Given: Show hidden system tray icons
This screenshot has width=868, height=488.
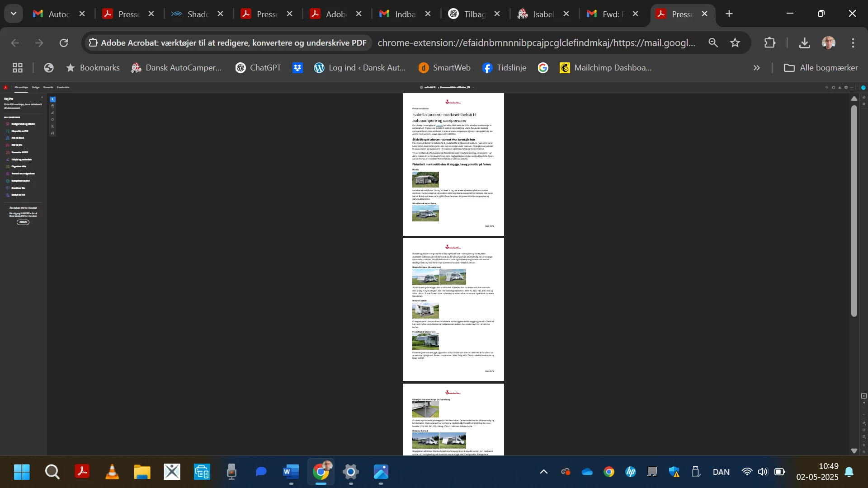Looking at the screenshot, I should click(544, 472).
